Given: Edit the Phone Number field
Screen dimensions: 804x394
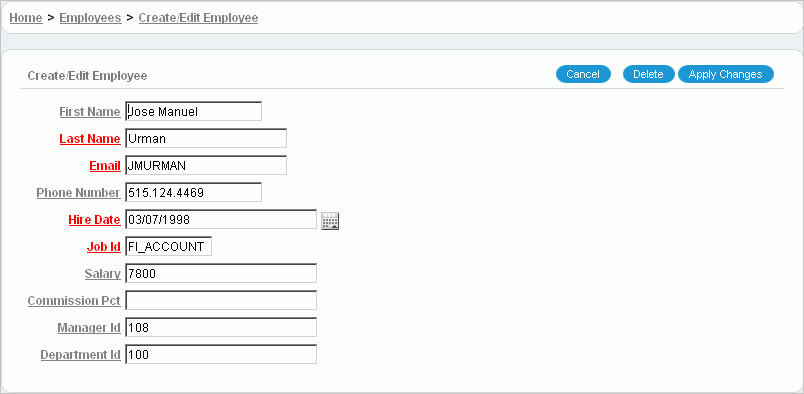Looking at the screenshot, I should [x=194, y=193].
